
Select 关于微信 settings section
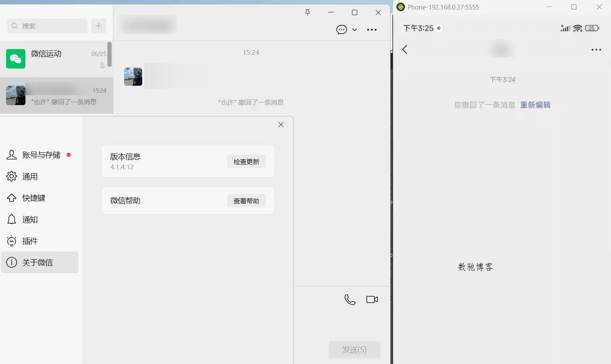click(40, 262)
